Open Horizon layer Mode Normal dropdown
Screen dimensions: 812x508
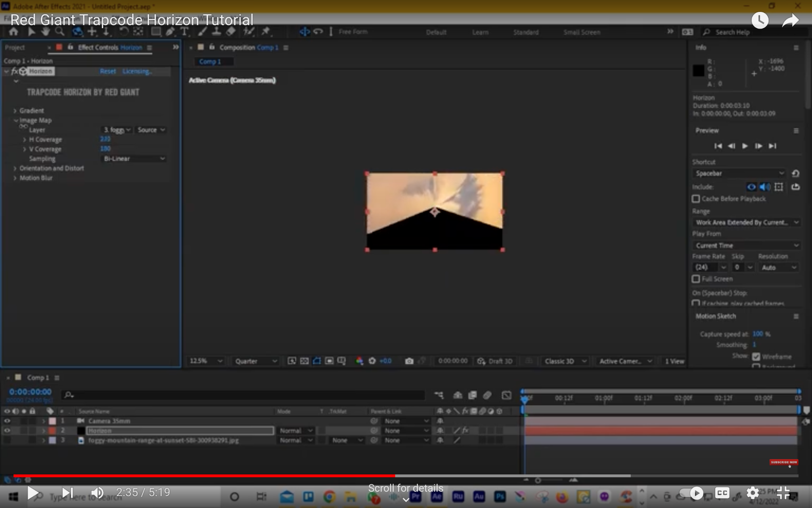[296, 431]
